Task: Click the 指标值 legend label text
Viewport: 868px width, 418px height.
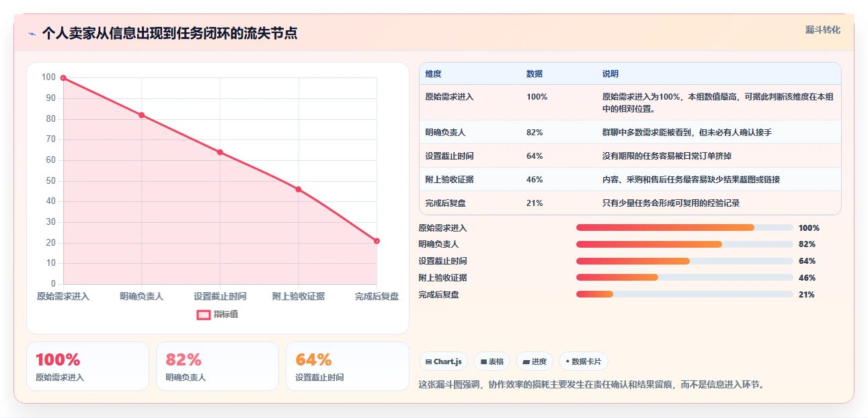Action: coord(226,314)
